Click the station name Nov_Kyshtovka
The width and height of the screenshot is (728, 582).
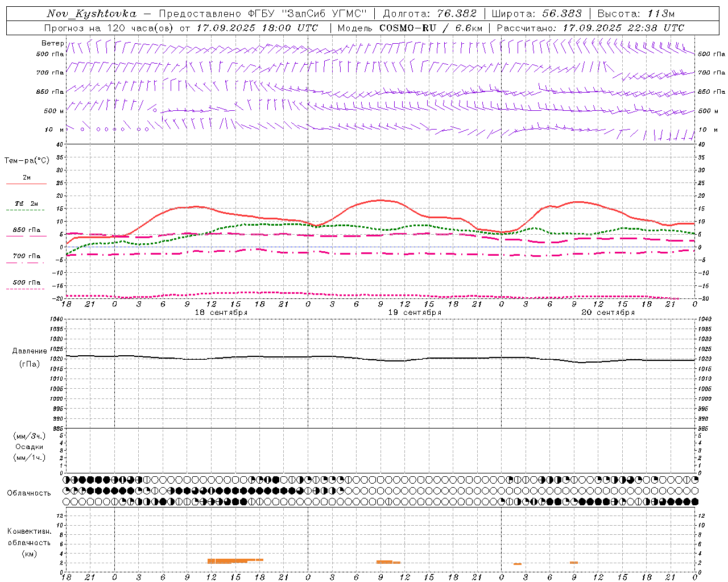tap(92, 14)
